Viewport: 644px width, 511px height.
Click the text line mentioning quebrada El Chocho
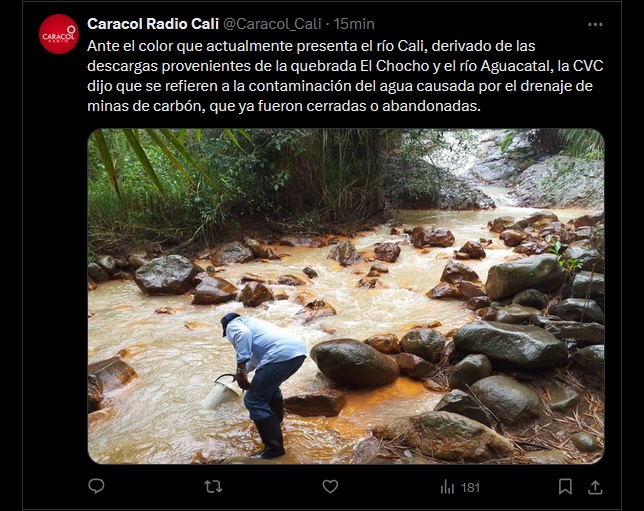pyautogui.click(x=345, y=66)
